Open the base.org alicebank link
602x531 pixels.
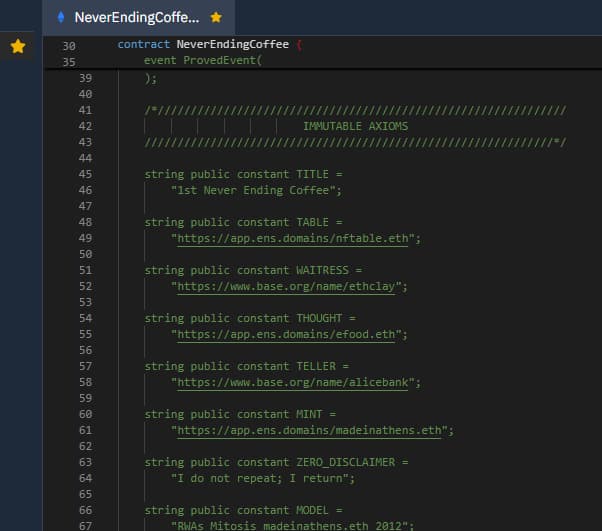point(295,382)
